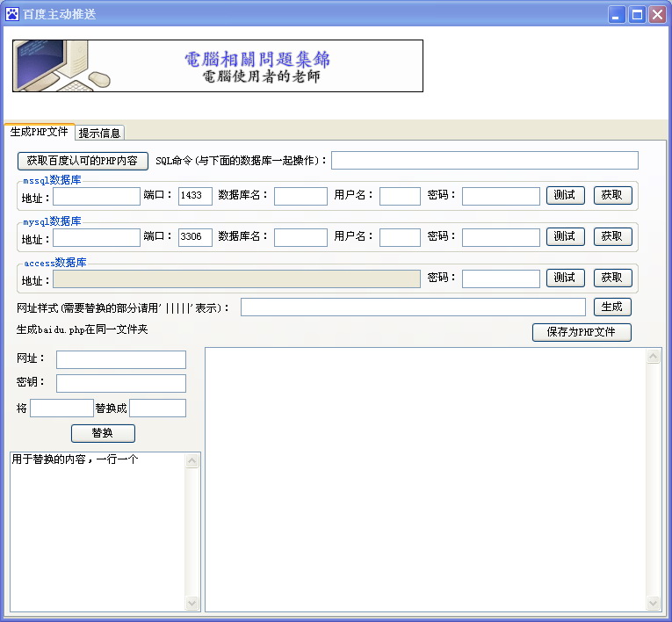Click the mssql 密码 field
672x622 pixels.
(501, 196)
